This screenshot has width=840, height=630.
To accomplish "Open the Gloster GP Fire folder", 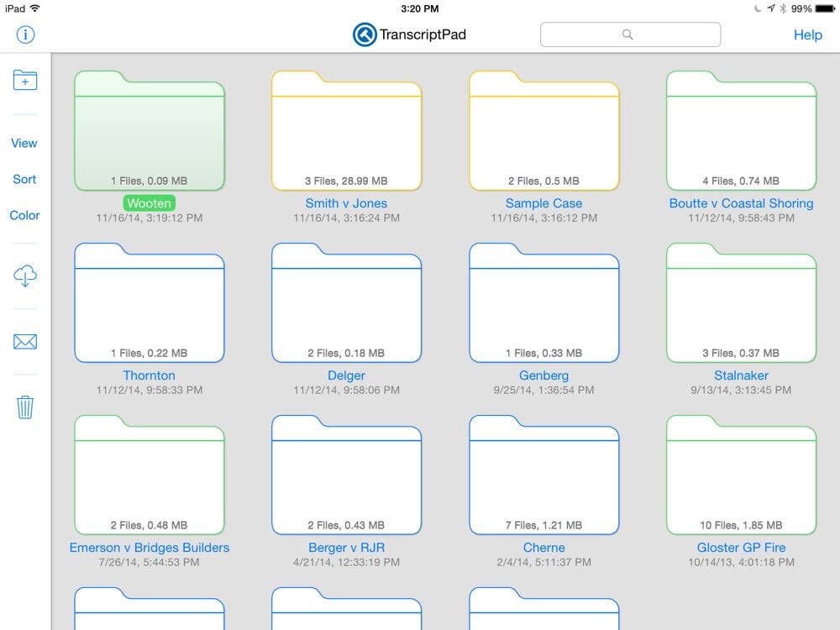I will [x=742, y=475].
